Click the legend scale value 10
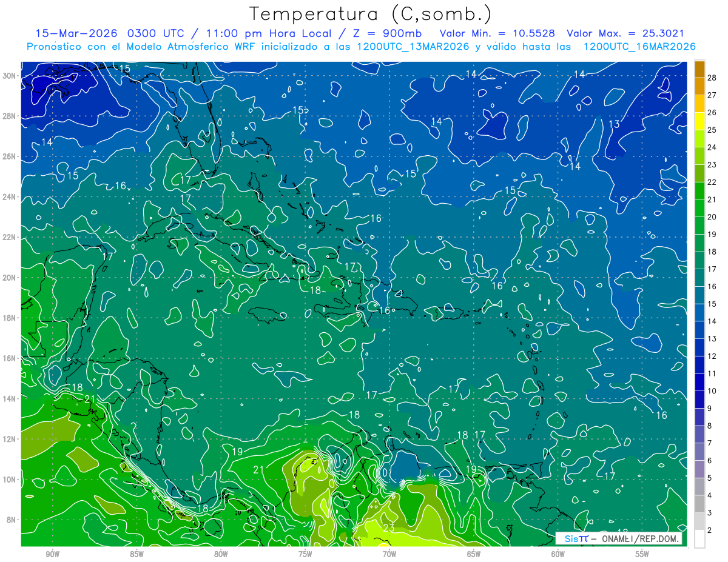Viewport: 728px width, 562px height. [x=712, y=391]
